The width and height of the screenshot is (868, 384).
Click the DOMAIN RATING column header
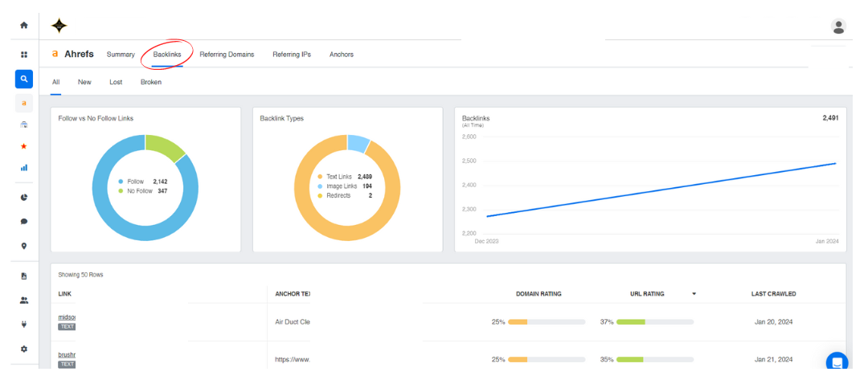point(538,294)
